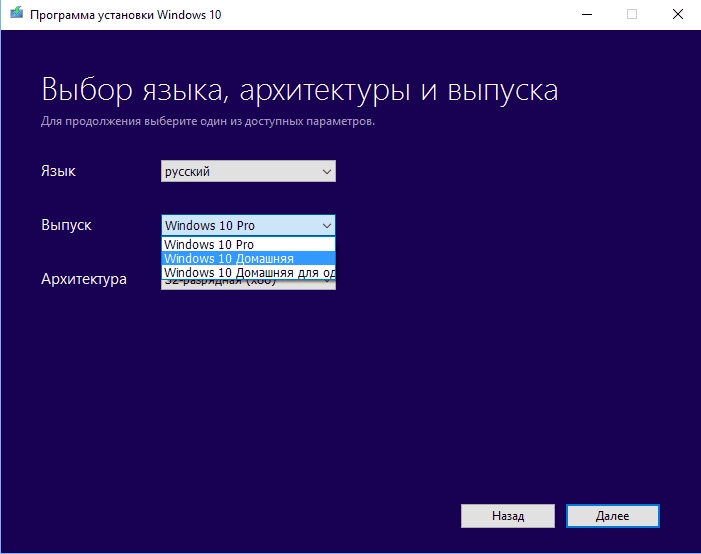Pick Windows 10 Домашняя для од… option
The image size is (701, 554).
(248, 272)
